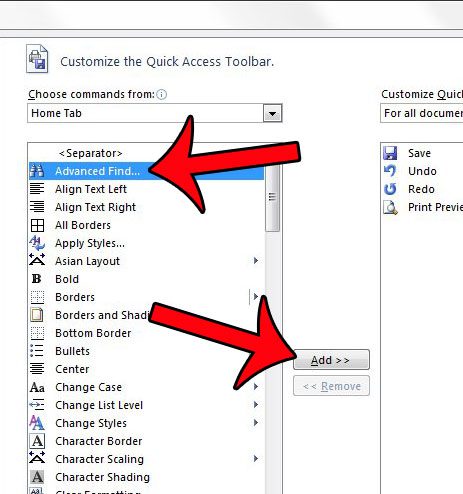Viewport: 463px width, 494px height.
Task: Select the <Separator> list entry
Action: [90, 153]
